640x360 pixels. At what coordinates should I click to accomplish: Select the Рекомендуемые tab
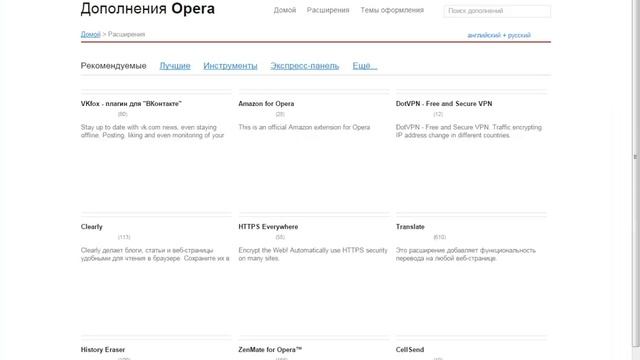click(113, 66)
